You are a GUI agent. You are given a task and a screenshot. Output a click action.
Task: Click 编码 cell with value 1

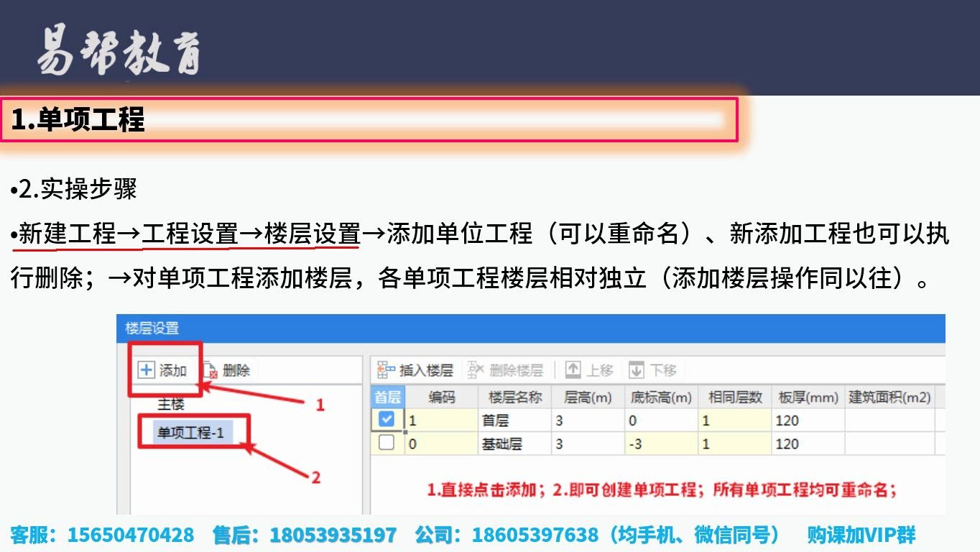point(442,420)
